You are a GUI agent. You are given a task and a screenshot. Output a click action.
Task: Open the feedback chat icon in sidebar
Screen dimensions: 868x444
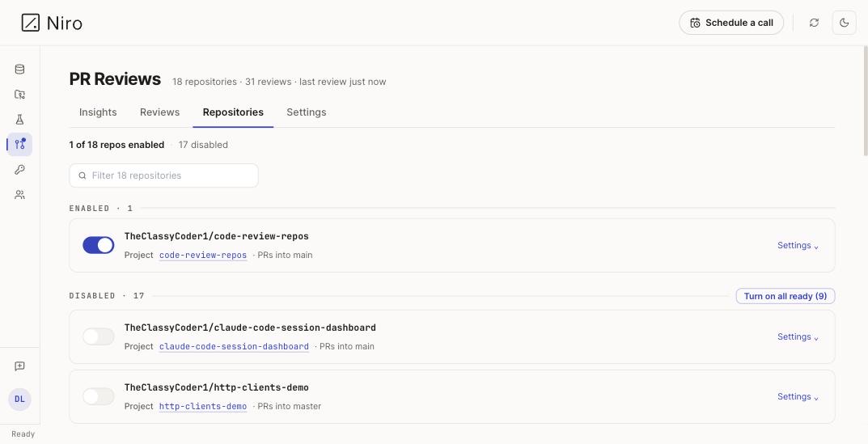click(x=19, y=366)
